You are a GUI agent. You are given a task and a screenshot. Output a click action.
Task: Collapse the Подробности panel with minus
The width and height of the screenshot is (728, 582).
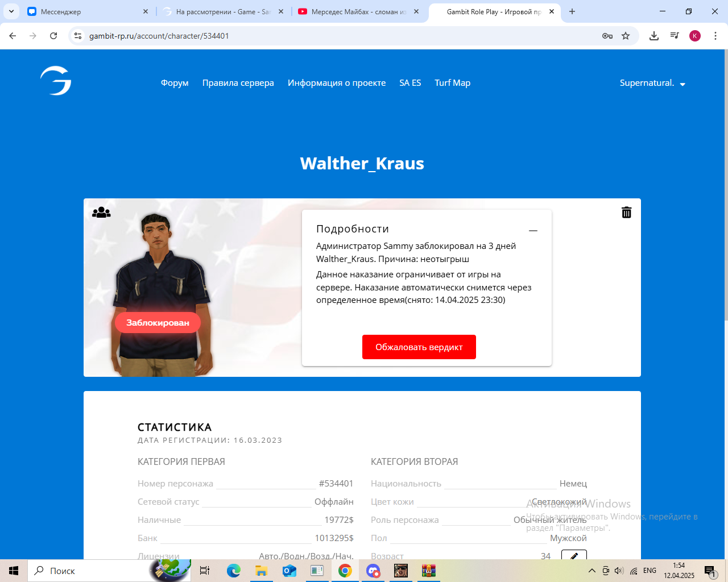533,231
